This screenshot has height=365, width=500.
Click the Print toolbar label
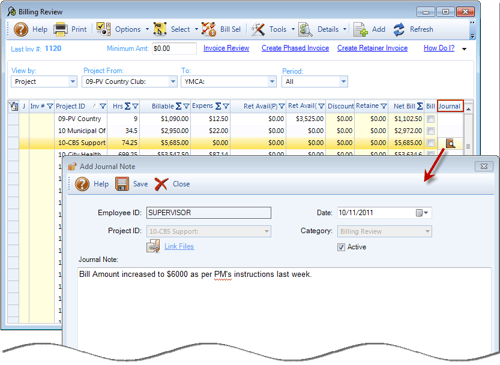coord(79,29)
